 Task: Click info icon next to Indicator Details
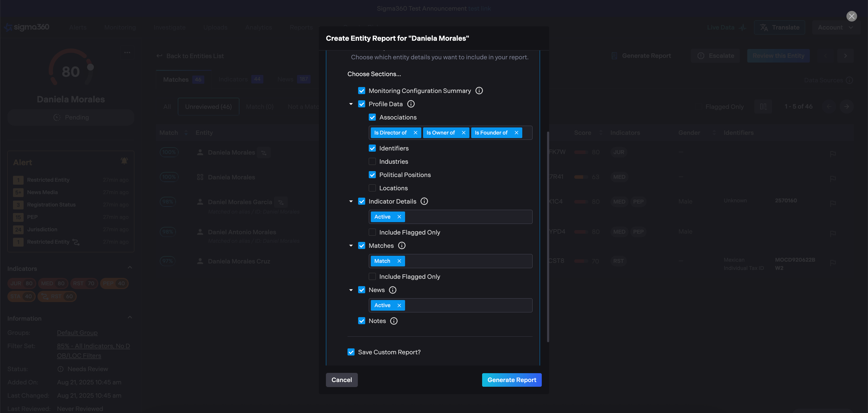coord(424,201)
